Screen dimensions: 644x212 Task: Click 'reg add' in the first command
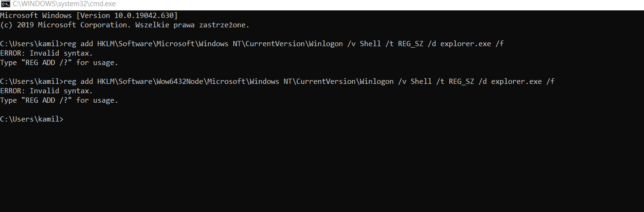(78, 44)
